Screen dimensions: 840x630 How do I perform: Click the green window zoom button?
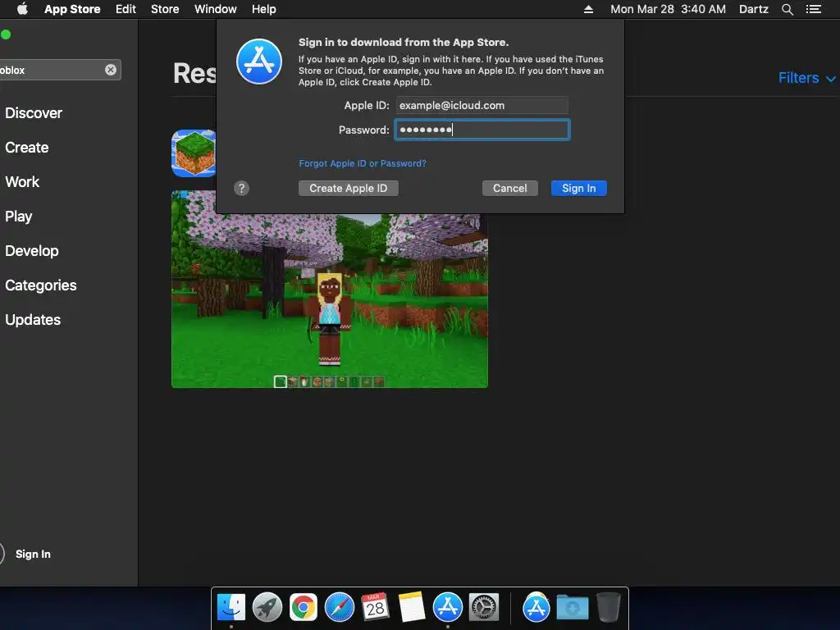tap(6, 34)
